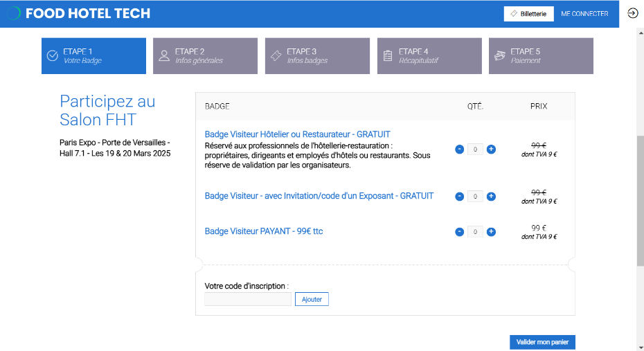Click the PRIX column header
Screen dimensions: 644x351
(539, 107)
